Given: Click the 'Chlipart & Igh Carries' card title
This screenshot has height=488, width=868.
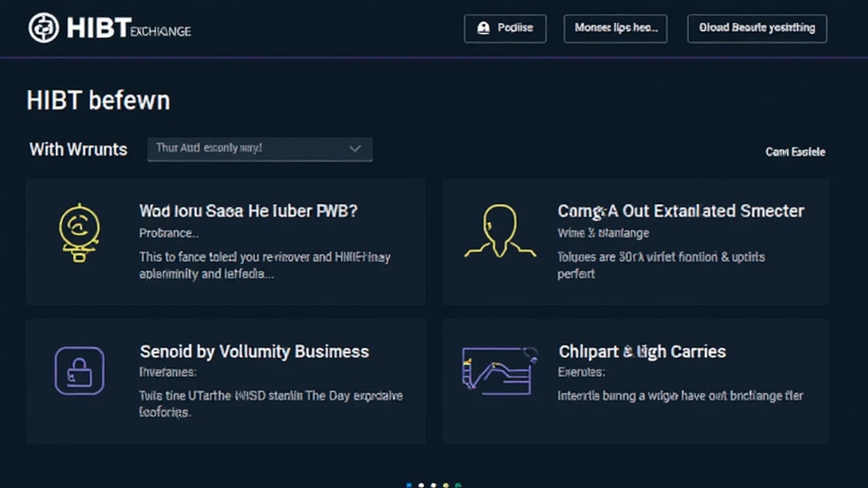Looking at the screenshot, I should coord(641,351).
